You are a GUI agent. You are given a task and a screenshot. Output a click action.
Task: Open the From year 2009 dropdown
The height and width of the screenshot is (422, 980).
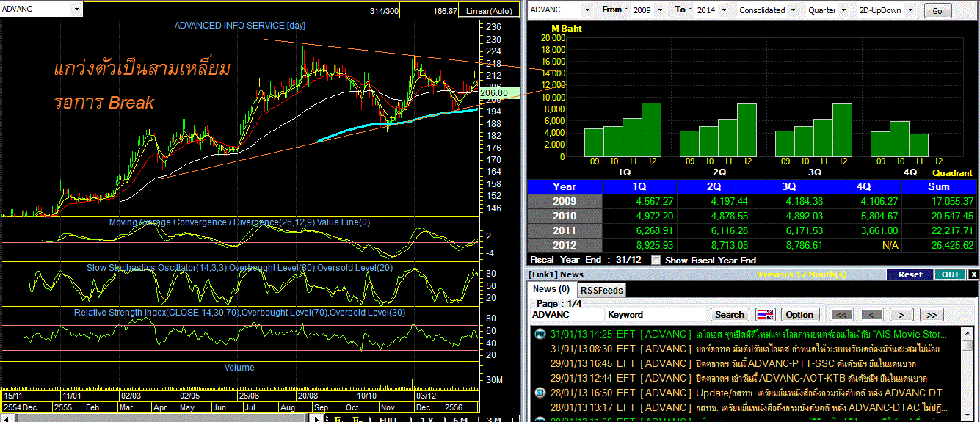click(x=658, y=10)
